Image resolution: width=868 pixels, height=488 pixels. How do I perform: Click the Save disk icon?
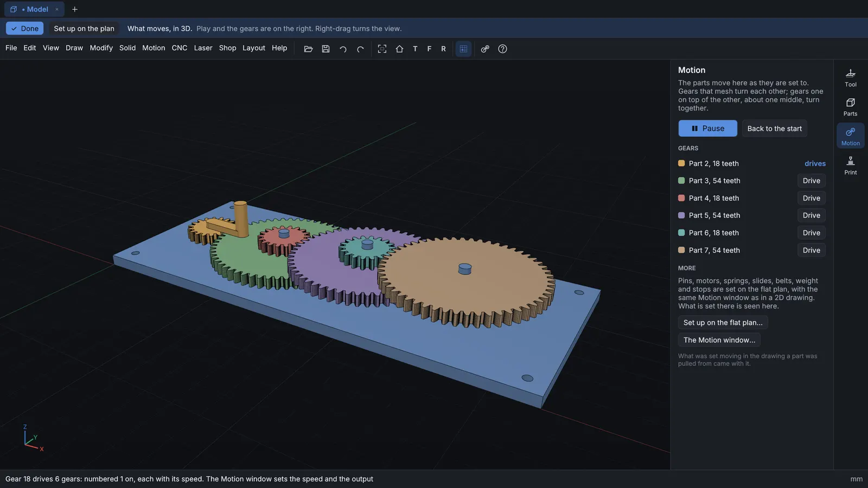click(325, 49)
